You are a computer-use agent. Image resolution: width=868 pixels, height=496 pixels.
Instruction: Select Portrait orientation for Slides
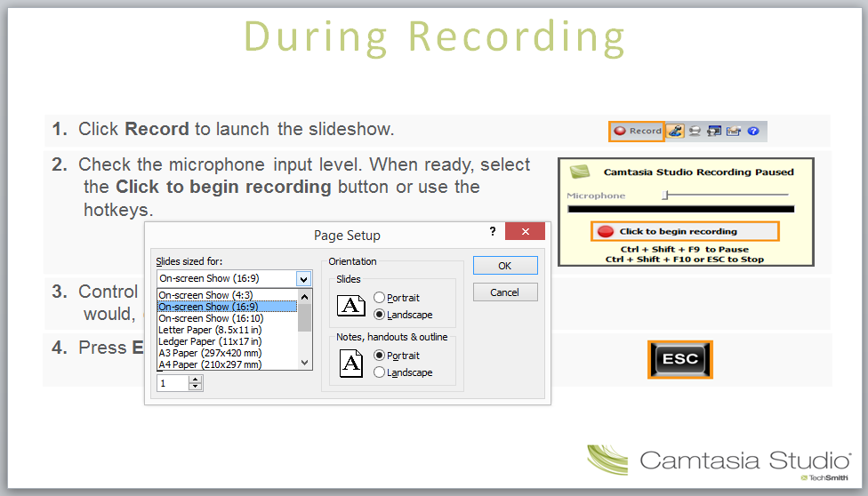point(380,298)
